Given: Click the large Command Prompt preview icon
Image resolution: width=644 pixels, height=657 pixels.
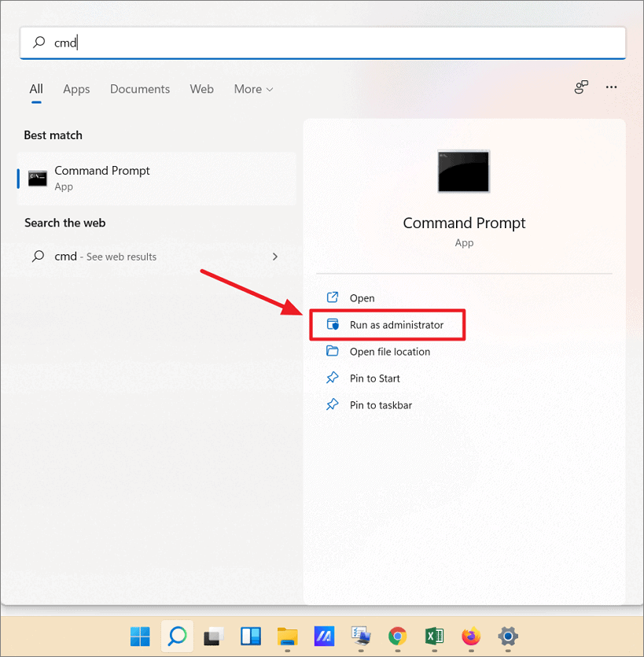Looking at the screenshot, I should tap(463, 171).
